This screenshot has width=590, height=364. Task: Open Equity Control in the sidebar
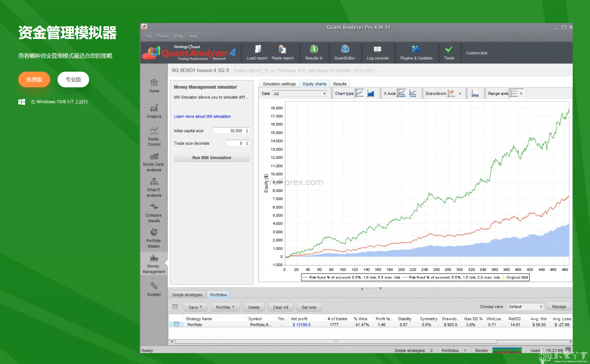[x=154, y=136]
